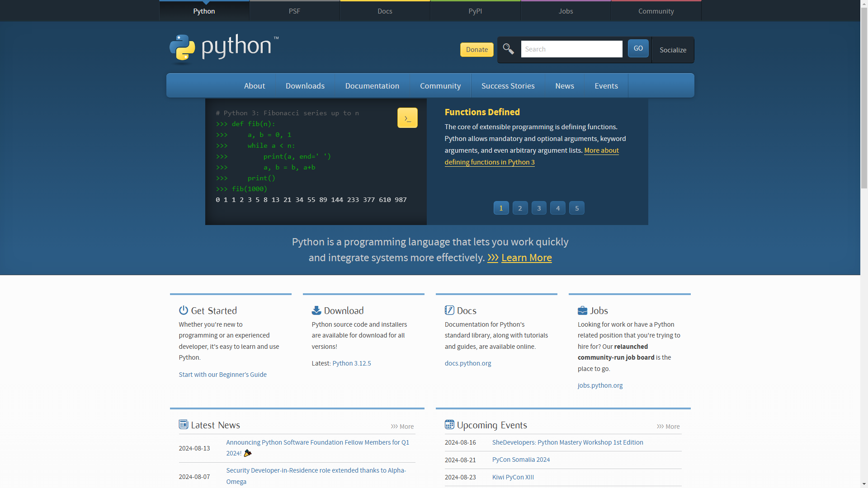This screenshot has width=868, height=488.
Task: Open the Community navigation menu
Action: (440, 86)
